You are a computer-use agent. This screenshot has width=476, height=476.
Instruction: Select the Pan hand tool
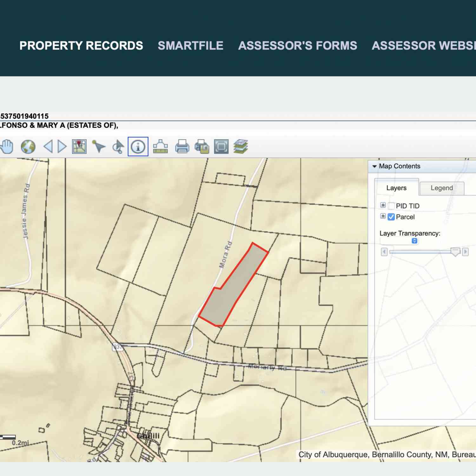7,147
